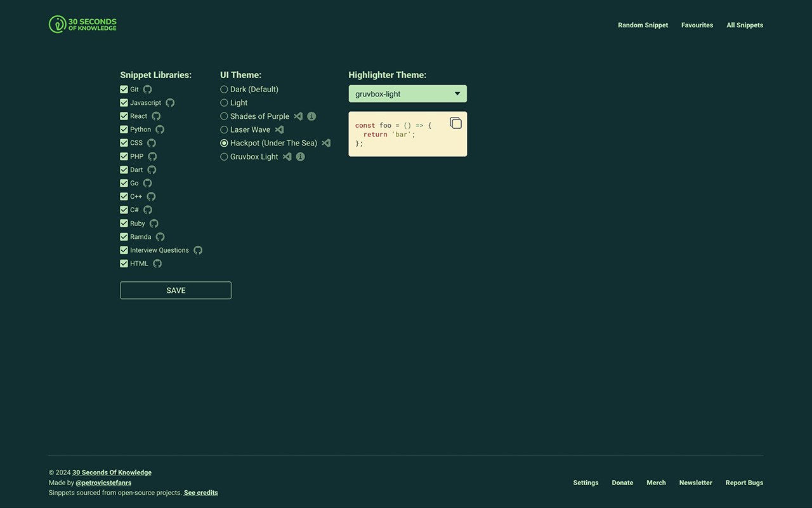The width and height of the screenshot is (812, 508).
Task: Open the GitHub icon next to Go
Action: 147,183
